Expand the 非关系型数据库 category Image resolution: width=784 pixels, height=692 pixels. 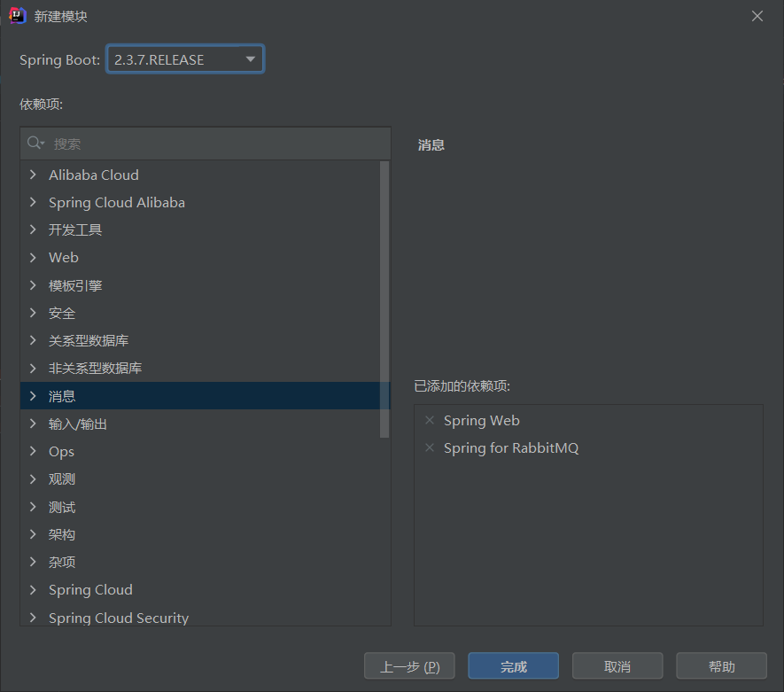point(33,368)
